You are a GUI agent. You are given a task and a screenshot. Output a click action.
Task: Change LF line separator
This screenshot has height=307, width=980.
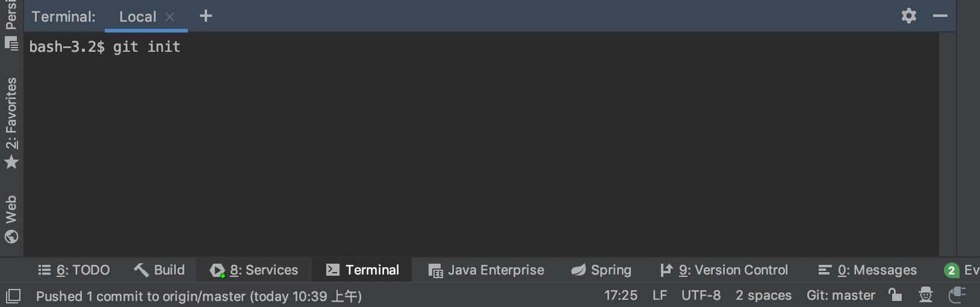[x=659, y=296]
